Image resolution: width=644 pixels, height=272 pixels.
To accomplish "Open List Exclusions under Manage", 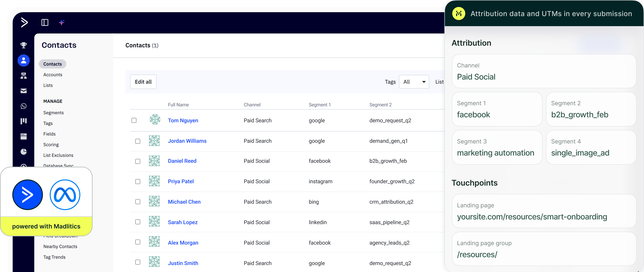I will pos(58,155).
